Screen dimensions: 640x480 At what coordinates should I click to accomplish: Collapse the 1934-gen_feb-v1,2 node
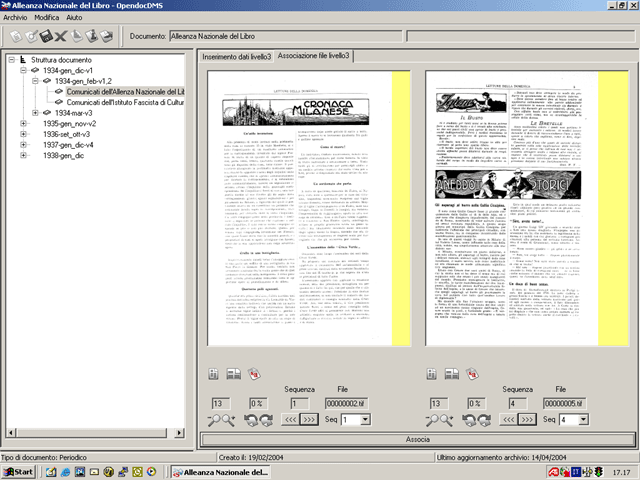coord(36,81)
